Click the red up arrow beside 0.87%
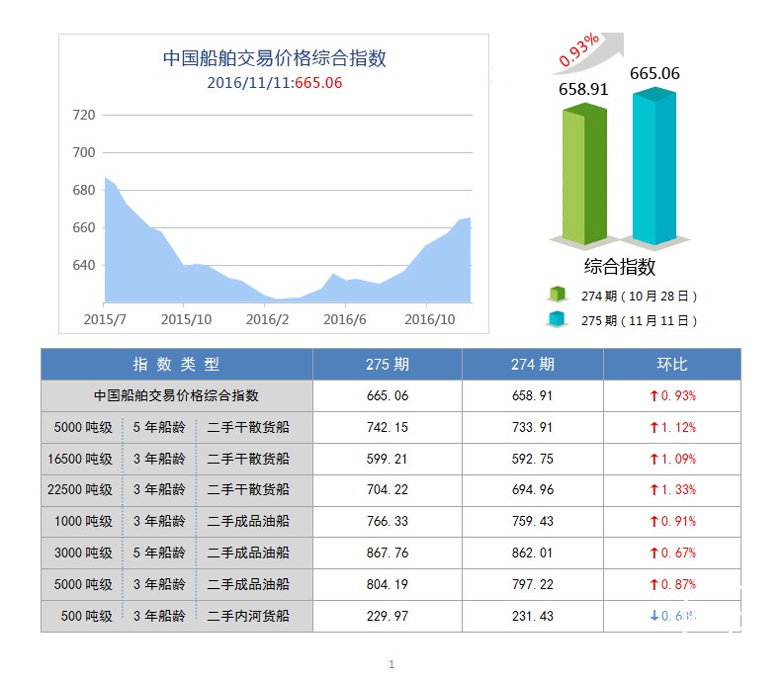The width and height of the screenshot is (784, 682). [x=653, y=584]
